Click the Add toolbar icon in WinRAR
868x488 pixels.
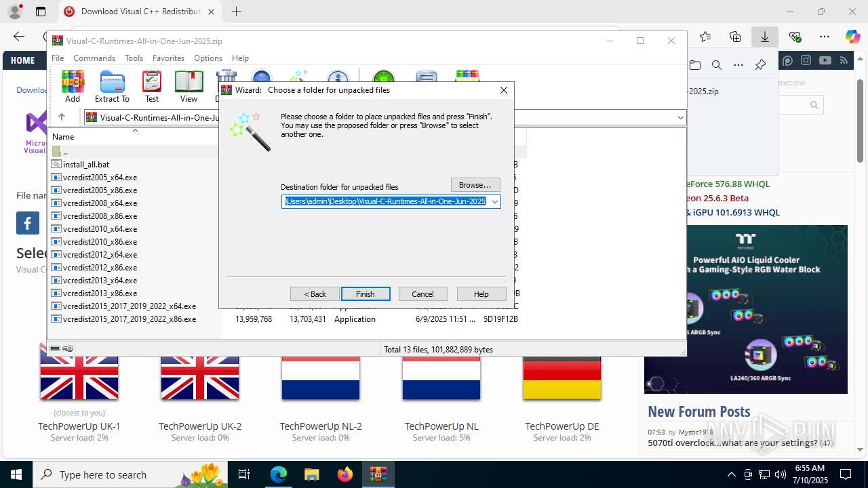(x=73, y=86)
